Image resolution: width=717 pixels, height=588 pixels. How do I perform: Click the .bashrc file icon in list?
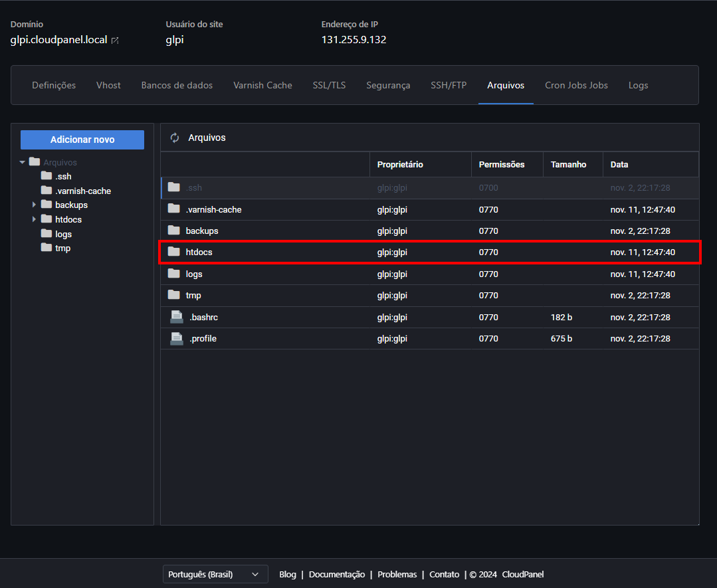(176, 317)
